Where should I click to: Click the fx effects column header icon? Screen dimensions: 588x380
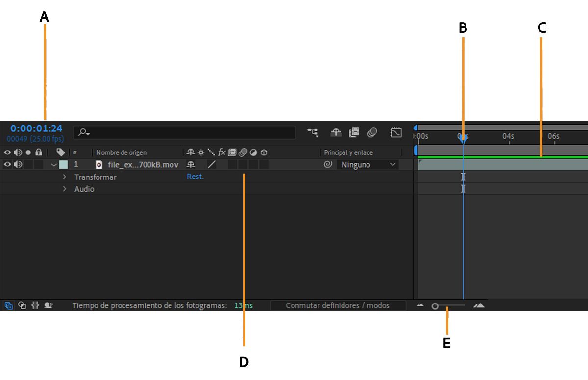point(222,152)
